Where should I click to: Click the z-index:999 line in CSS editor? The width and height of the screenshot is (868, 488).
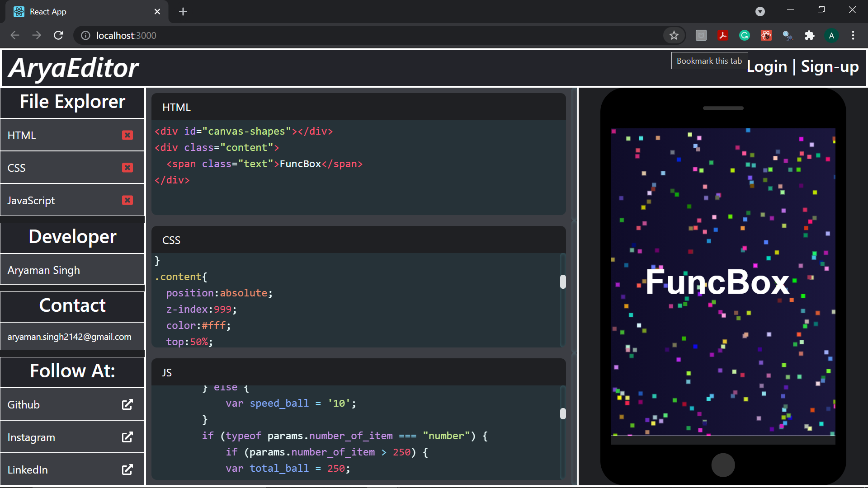(201, 309)
